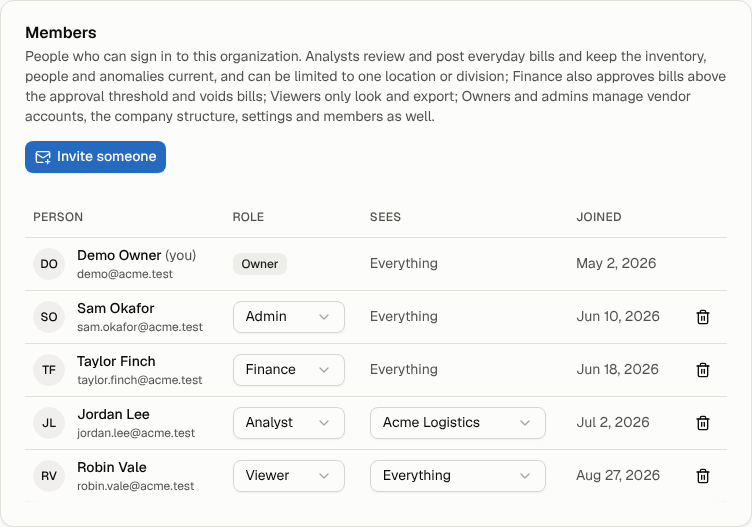
Task: Open Robin Vale's Everything scope dropdown
Action: [x=458, y=476]
